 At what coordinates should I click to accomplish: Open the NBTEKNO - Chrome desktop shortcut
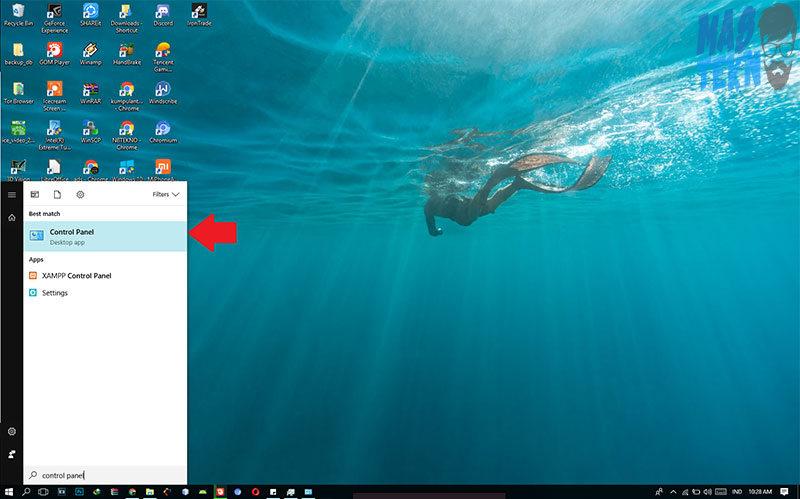pyautogui.click(x=127, y=135)
